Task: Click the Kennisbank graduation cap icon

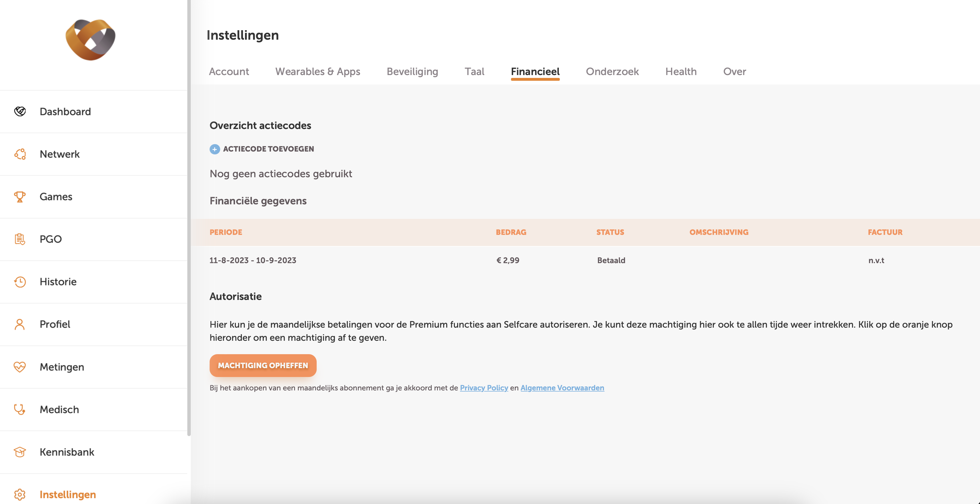Action: (20, 452)
